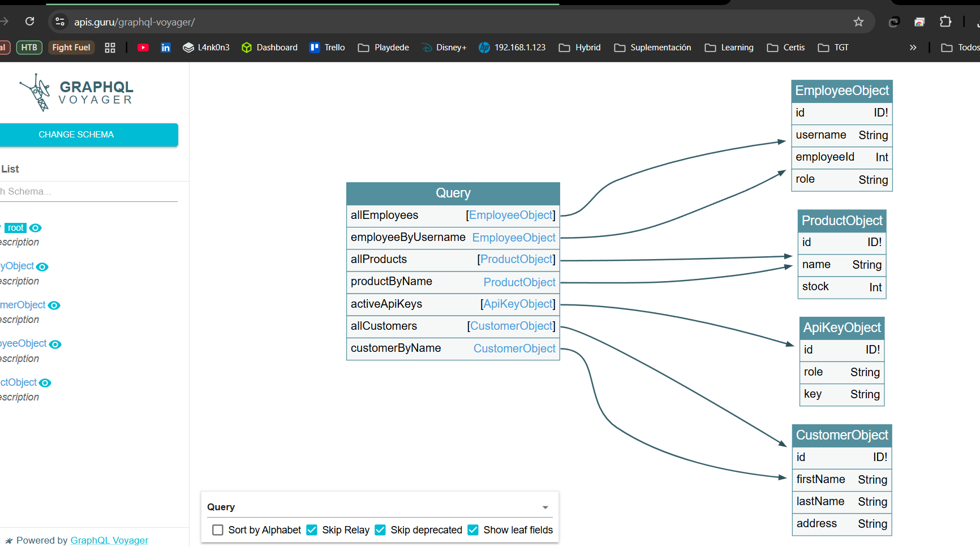Open the browser extensions puzzle icon
This screenshot has width=980, height=547.
click(x=945, y=21)
